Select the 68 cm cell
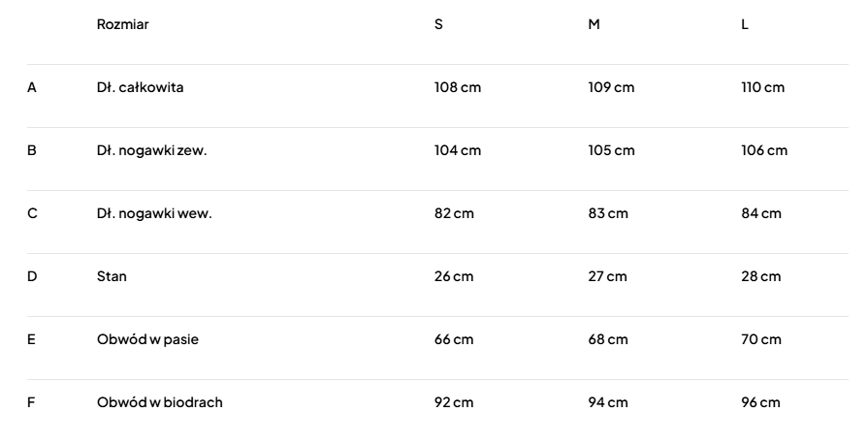This screenshot has height=444, width=868. click(x=608, y=339)
